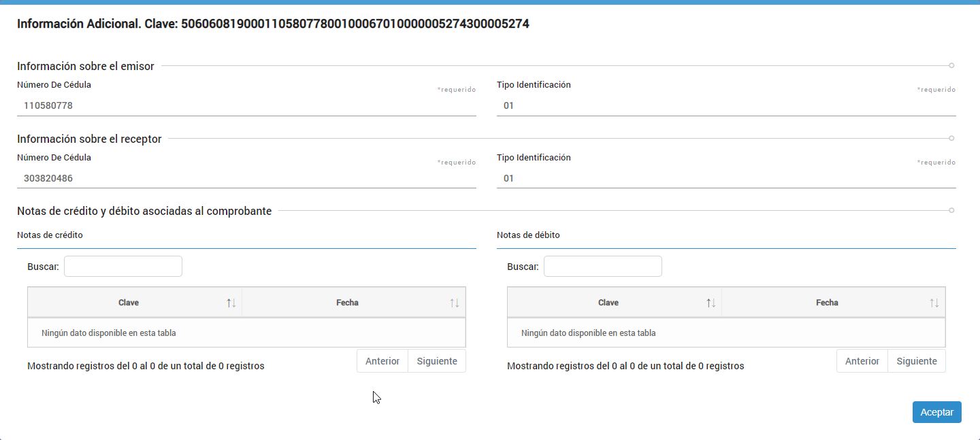Click circle marker ending receptor section line
The image size is (980, 440).
[951, 138]
